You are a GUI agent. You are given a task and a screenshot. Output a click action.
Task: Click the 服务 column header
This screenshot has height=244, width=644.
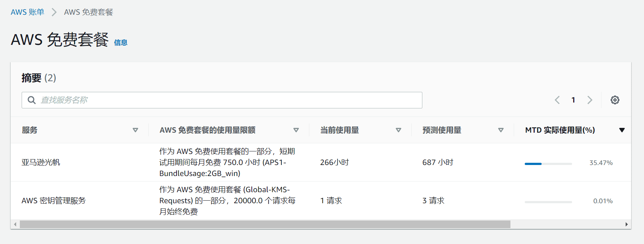pos(30,130)
